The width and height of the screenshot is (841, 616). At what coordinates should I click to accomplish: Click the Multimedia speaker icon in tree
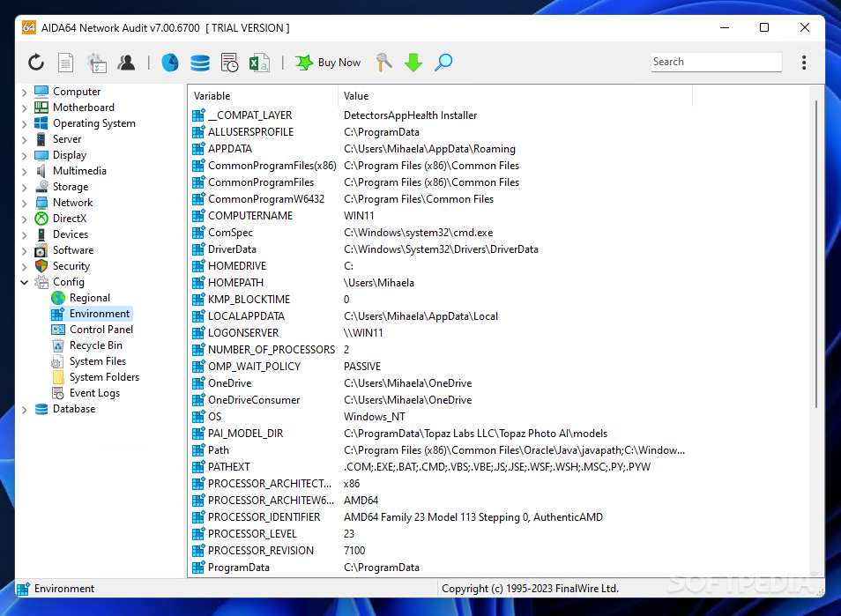click(x=41, y=171)
